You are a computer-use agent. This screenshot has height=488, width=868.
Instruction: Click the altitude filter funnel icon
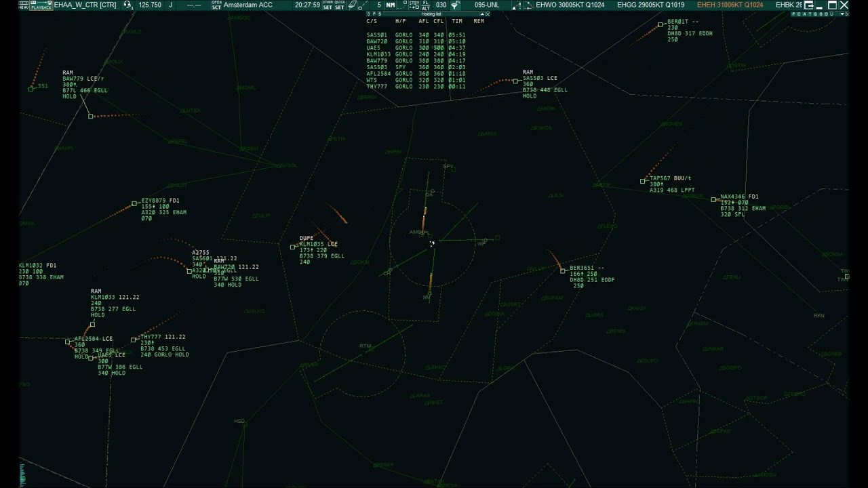click(x=456, y=5)
